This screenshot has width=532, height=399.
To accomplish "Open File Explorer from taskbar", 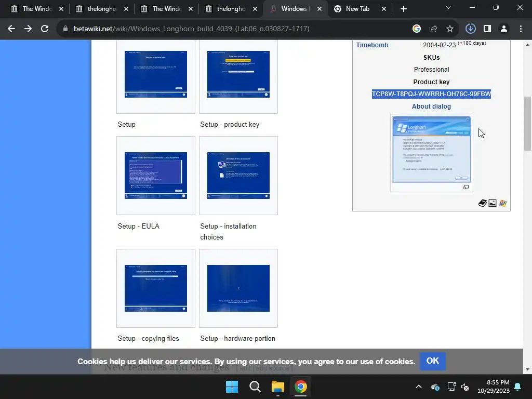I will click(277, 387).
